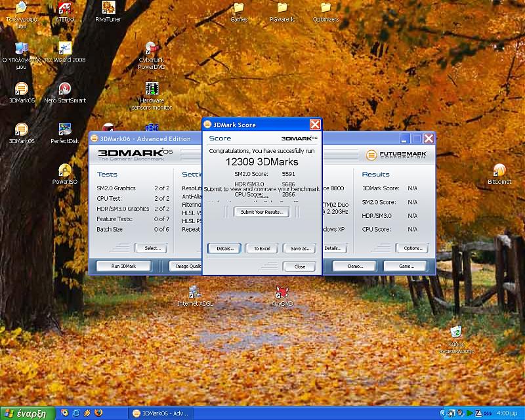Click Submit Your Results button
Viewport: 525px width, 420px height.
(x=261, y=212)
